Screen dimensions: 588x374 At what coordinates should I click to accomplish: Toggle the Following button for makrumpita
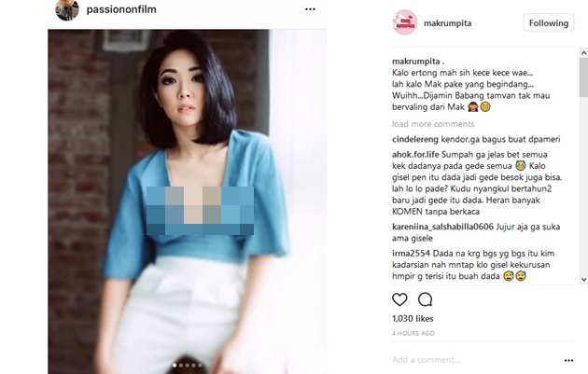tap(549, 23)
